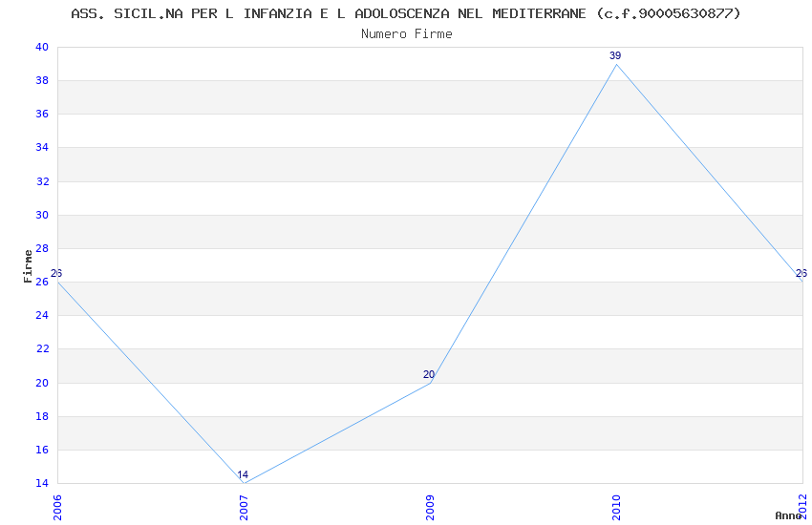Click the y-axis tick value 24

coord(42,316)
